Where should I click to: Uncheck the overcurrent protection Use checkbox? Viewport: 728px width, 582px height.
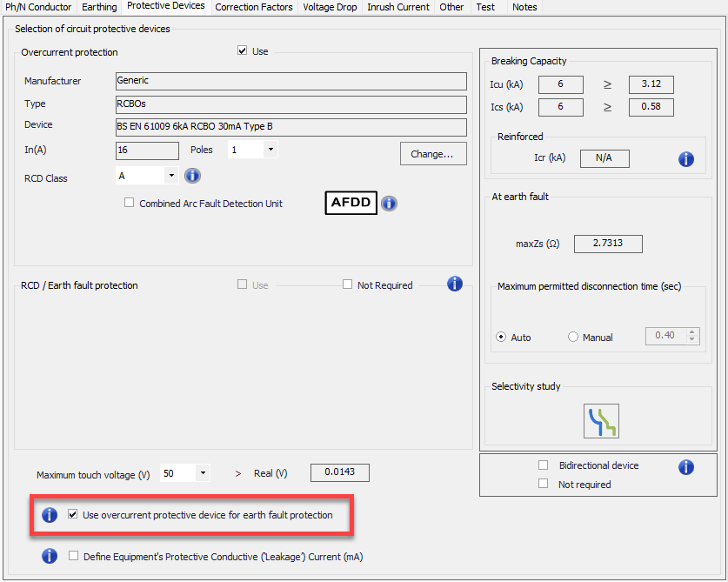243,51
